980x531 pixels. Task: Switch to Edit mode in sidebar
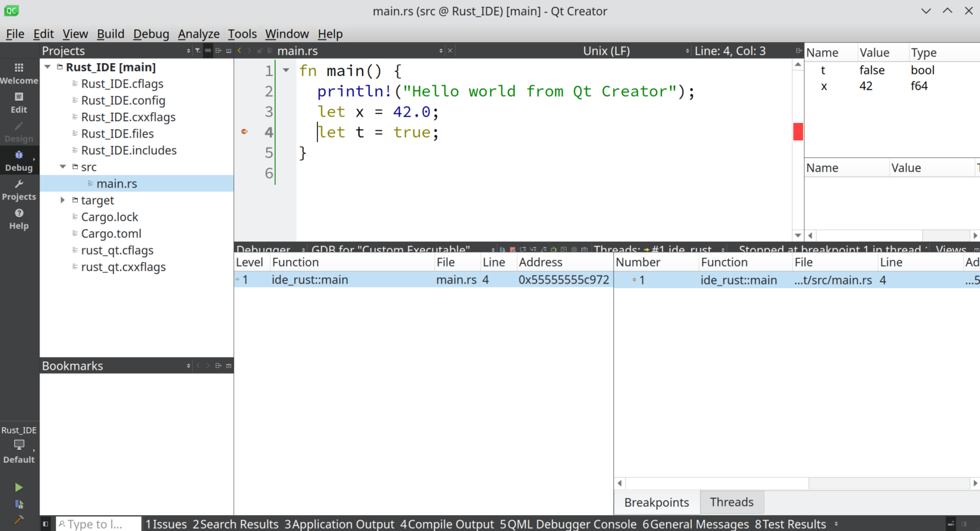click(19, 102)
